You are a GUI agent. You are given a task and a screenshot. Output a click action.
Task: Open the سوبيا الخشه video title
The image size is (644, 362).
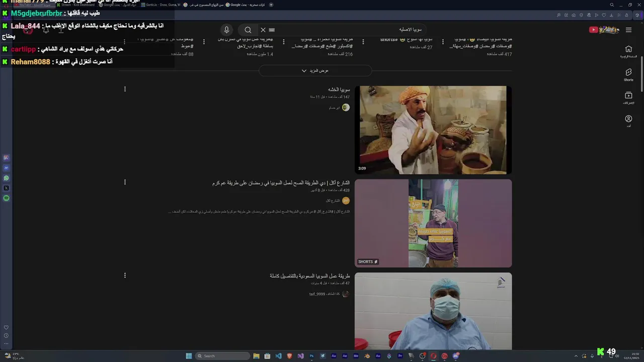(339, 89)
